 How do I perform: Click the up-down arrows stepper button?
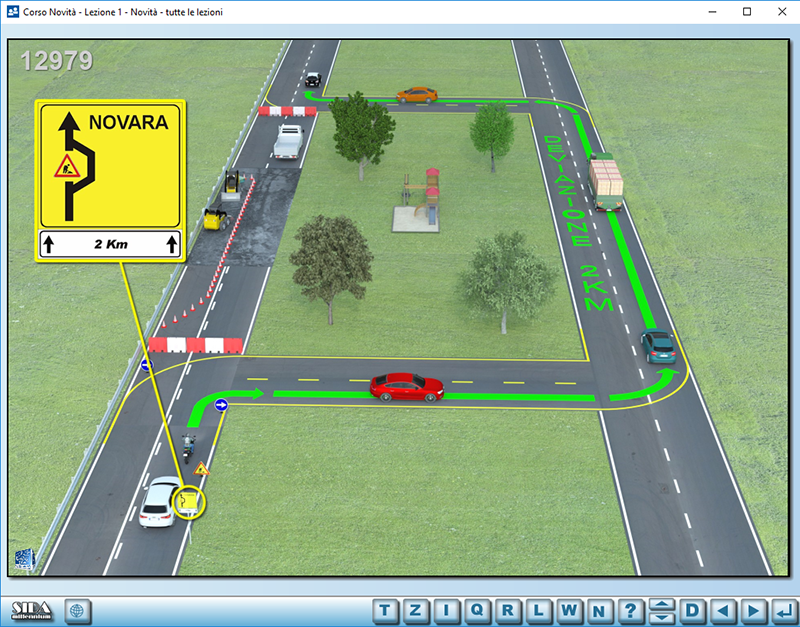coord(661,610)
